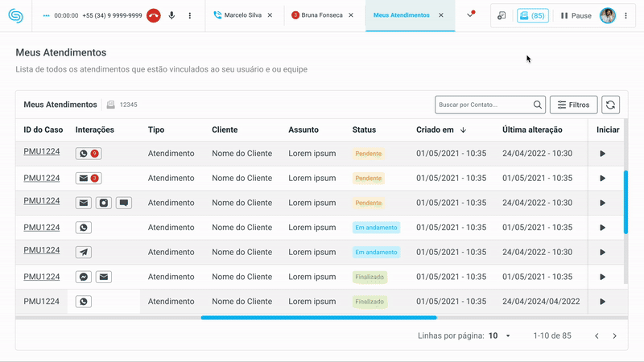Pause the agent status

[x=576, y=15]
